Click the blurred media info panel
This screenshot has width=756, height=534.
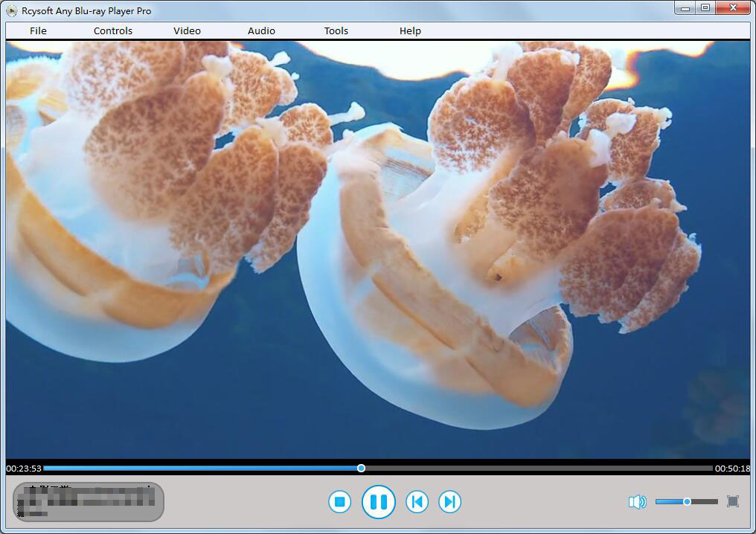88,501
